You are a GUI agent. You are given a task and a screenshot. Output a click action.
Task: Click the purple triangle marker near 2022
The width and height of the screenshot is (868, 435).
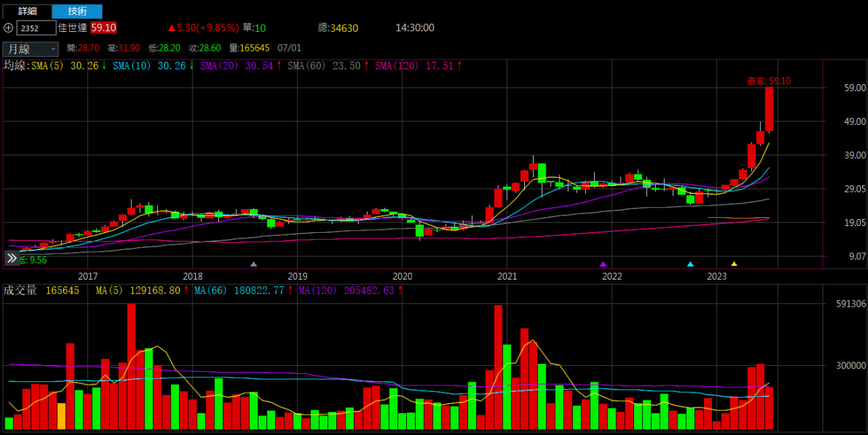[x=603, y=264]
